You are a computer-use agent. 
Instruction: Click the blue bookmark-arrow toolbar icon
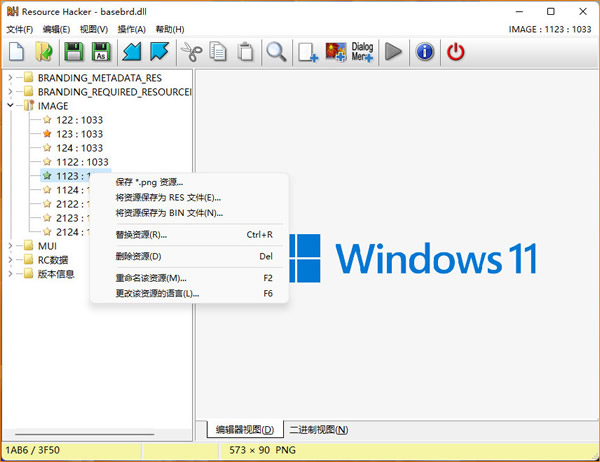[x=159, y=52]
